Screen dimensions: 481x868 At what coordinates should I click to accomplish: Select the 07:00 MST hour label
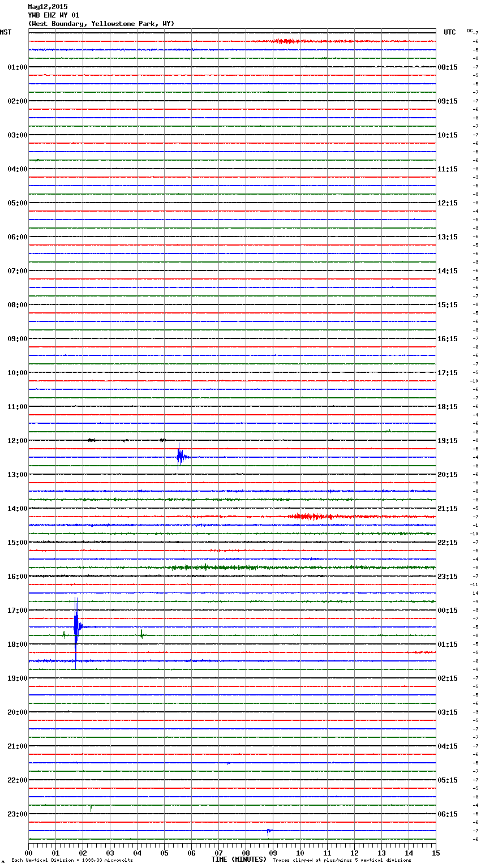[17, 271]
